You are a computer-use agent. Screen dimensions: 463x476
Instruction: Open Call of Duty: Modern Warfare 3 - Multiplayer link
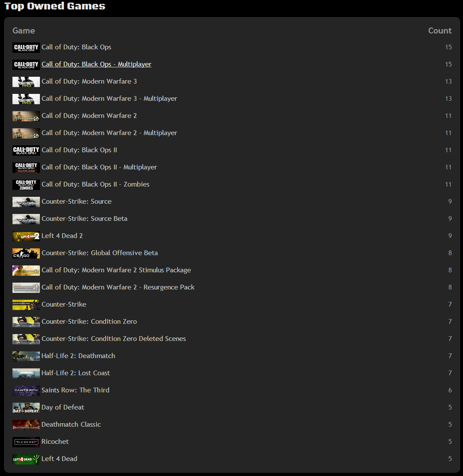coord(109,99)
